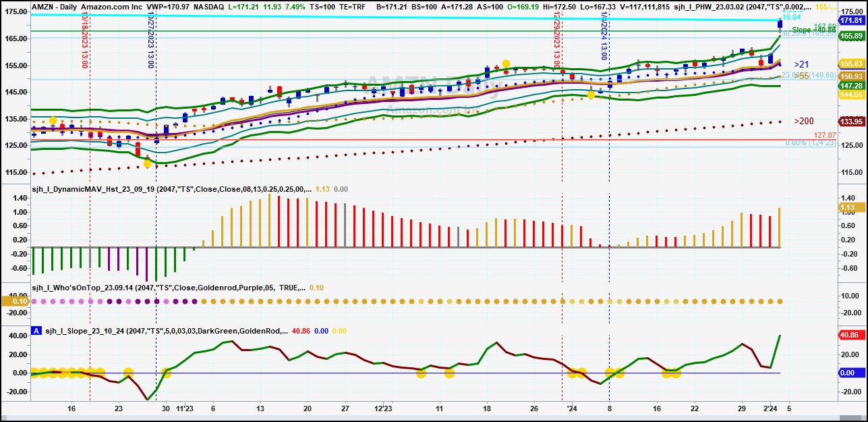The height and width of the screenshot is (422, 868).
Task: Click the blue A alert icon on Slope panel
Action: (36, 332)
